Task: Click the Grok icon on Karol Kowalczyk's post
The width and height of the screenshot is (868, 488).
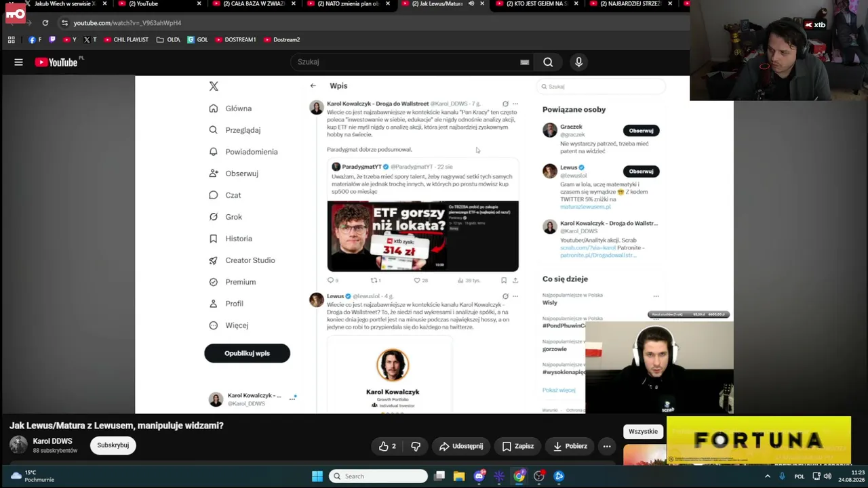Action: (x=505, y=104)
